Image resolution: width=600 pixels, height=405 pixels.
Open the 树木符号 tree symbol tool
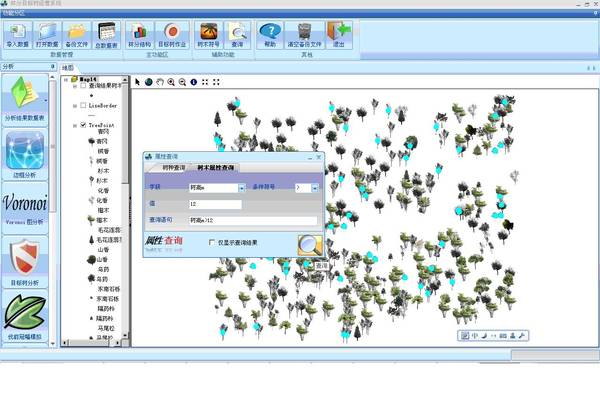(209, 36)
